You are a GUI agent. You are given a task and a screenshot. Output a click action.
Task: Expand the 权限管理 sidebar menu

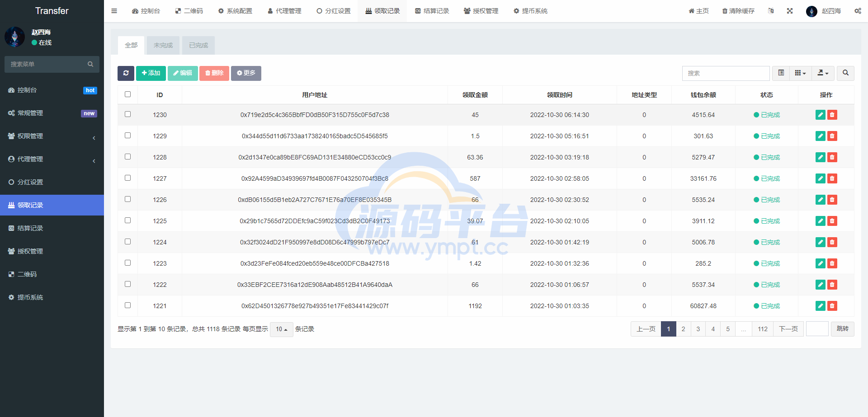point(52,136)
